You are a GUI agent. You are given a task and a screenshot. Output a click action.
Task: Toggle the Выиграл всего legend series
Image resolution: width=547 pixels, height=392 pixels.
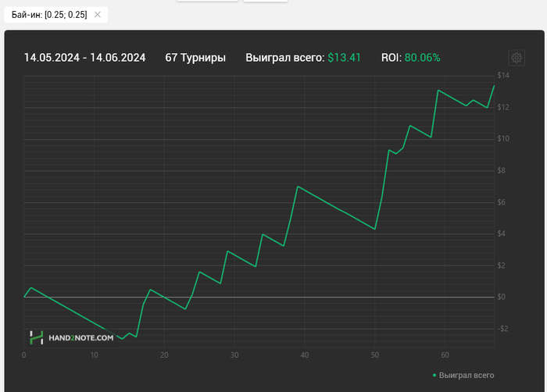[x=463, y=376]
